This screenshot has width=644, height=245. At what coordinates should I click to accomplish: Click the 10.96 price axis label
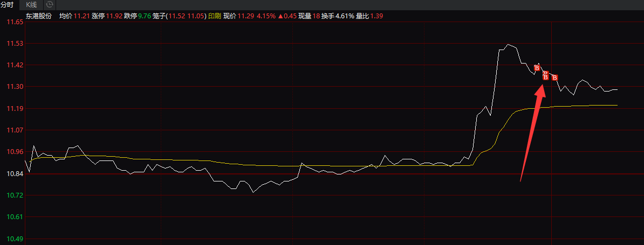[x=15, y=152]
